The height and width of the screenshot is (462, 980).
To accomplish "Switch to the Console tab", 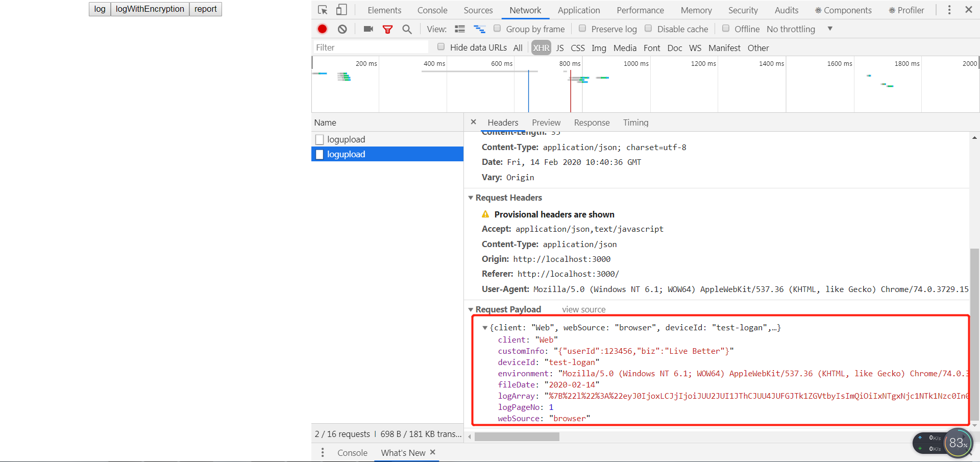I will [432, 10].
